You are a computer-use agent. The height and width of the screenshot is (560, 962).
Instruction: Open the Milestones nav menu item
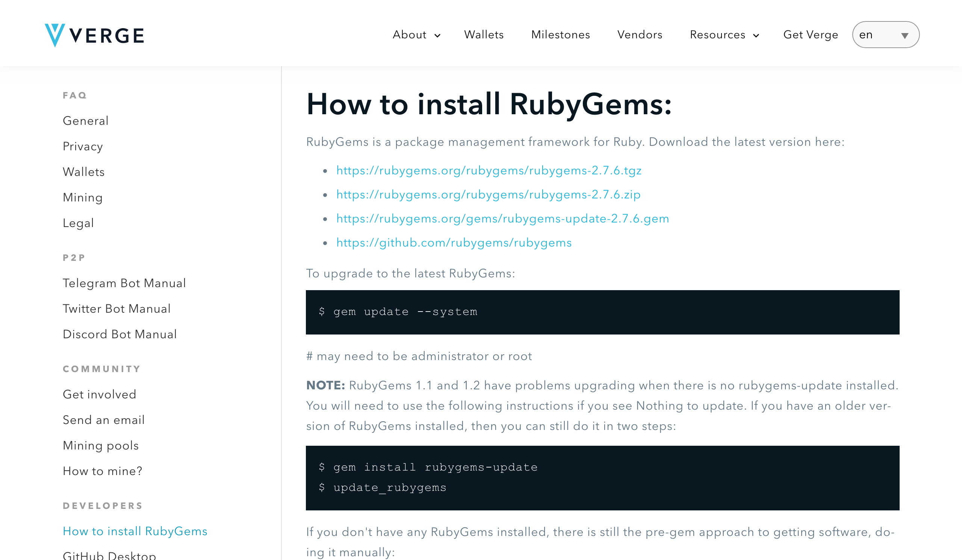pyautogui.click(x=560, y=35)
